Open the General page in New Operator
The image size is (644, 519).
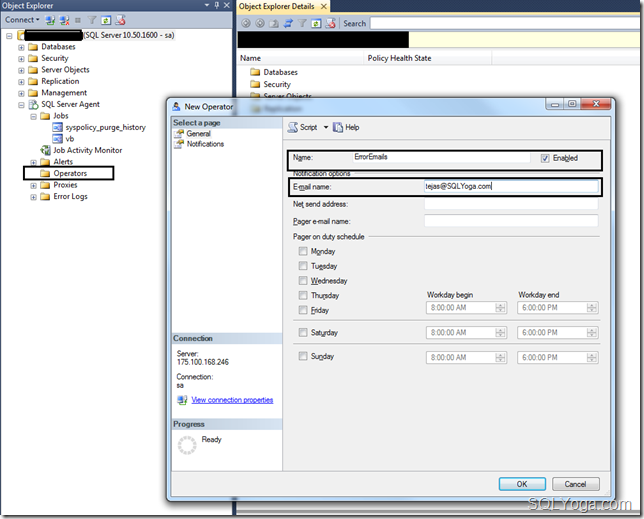tap(198, 133)
